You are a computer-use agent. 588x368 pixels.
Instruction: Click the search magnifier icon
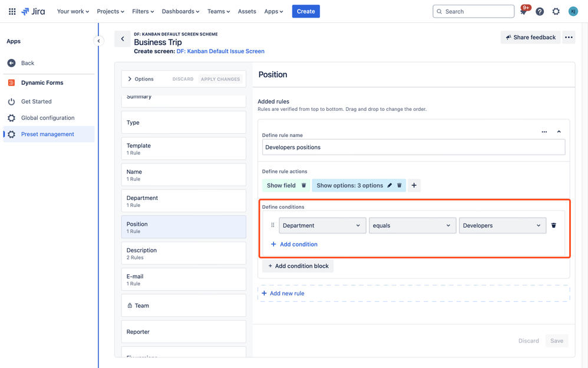tap(439, 12)
